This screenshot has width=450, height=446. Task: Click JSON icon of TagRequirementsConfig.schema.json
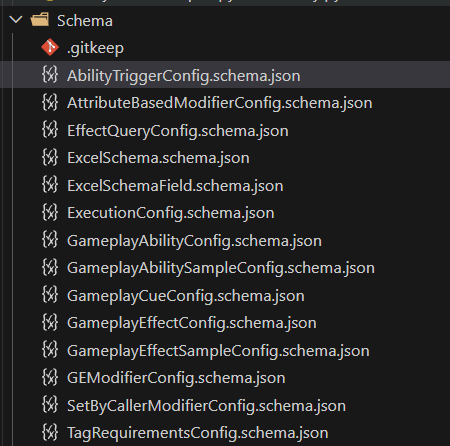50,432
